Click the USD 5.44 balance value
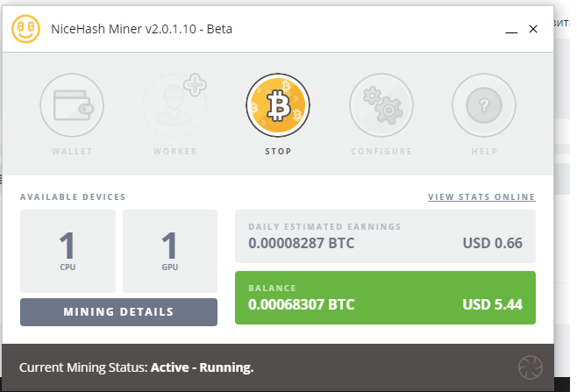Screen dimensions: 577x392 [492, 305]
